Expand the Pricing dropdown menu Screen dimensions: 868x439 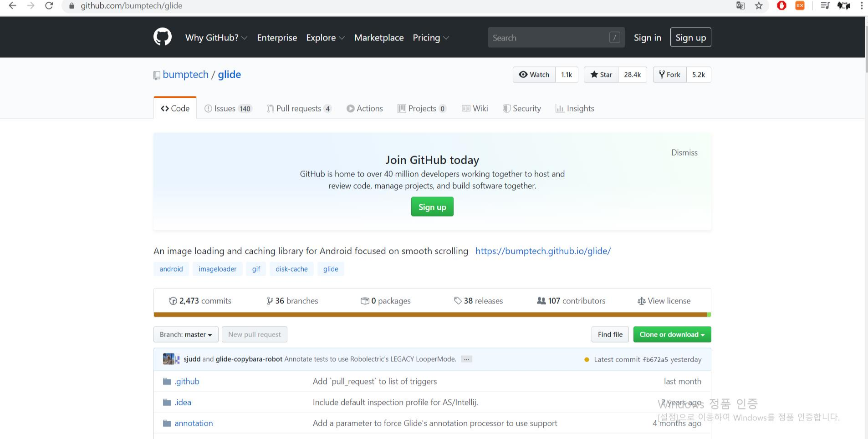click(x=431, y=38)
